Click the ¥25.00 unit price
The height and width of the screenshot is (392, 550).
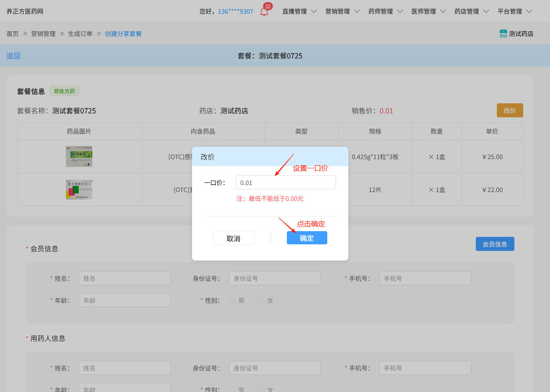[492, 156]
